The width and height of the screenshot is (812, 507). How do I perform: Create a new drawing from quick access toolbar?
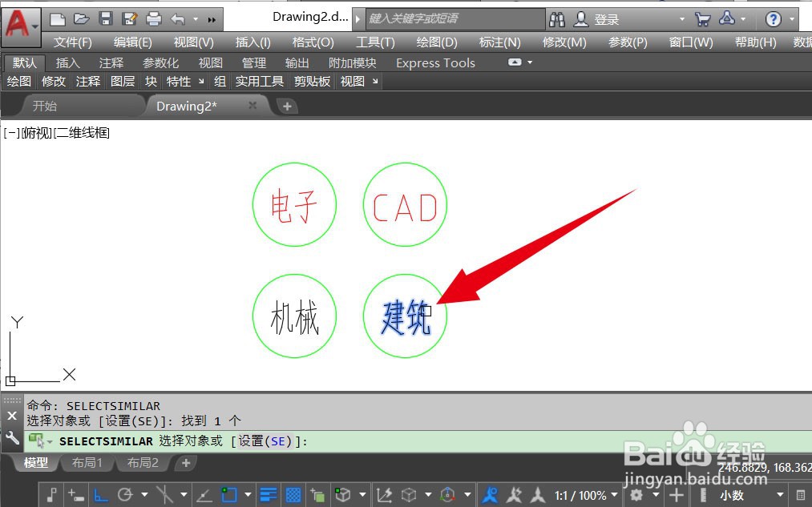coord(58,20)
